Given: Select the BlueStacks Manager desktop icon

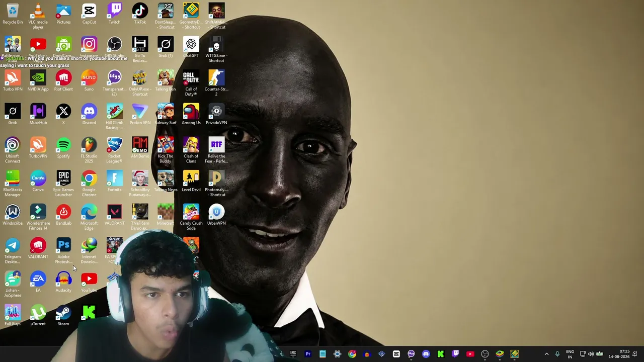Looking at the screenshot, I should pyautogui.click(x=13, y=184).
